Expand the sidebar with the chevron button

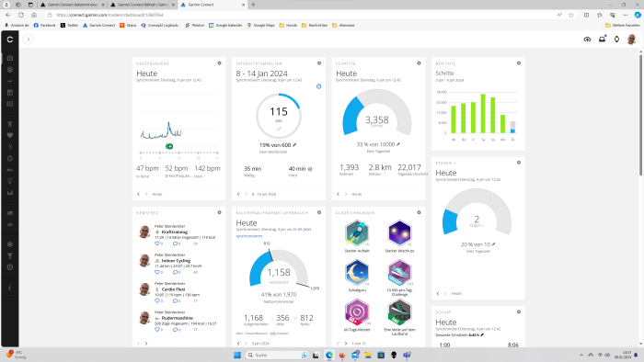[x=29, y=40]
